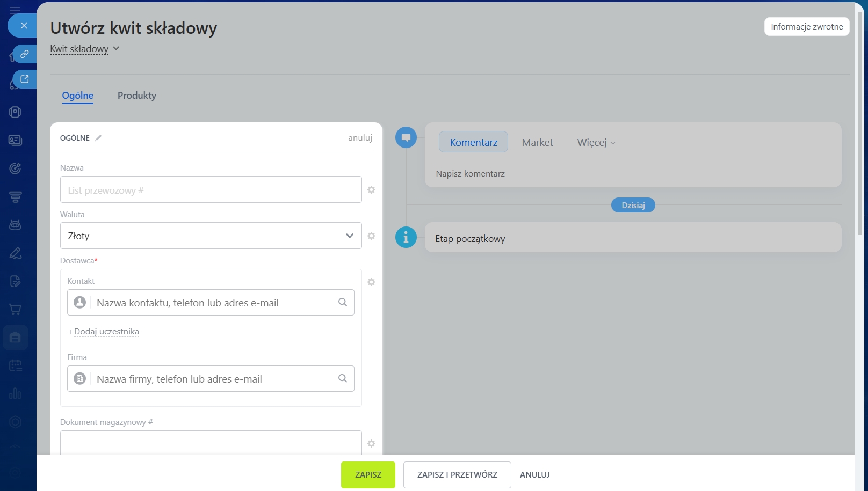The image size is (868, 491).
Task: Open the gear settings for the Nazwa field
Action: coord(371,190)
